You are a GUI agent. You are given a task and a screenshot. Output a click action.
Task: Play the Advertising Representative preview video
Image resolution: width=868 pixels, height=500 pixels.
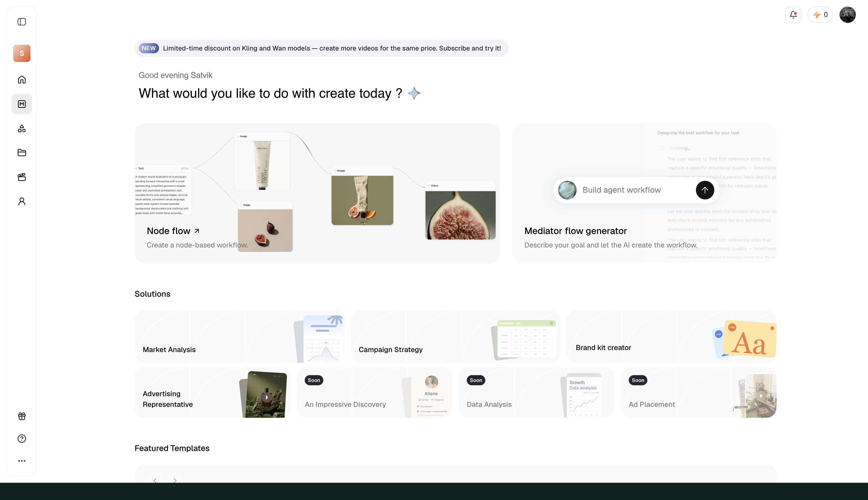[x=267, y=397]
